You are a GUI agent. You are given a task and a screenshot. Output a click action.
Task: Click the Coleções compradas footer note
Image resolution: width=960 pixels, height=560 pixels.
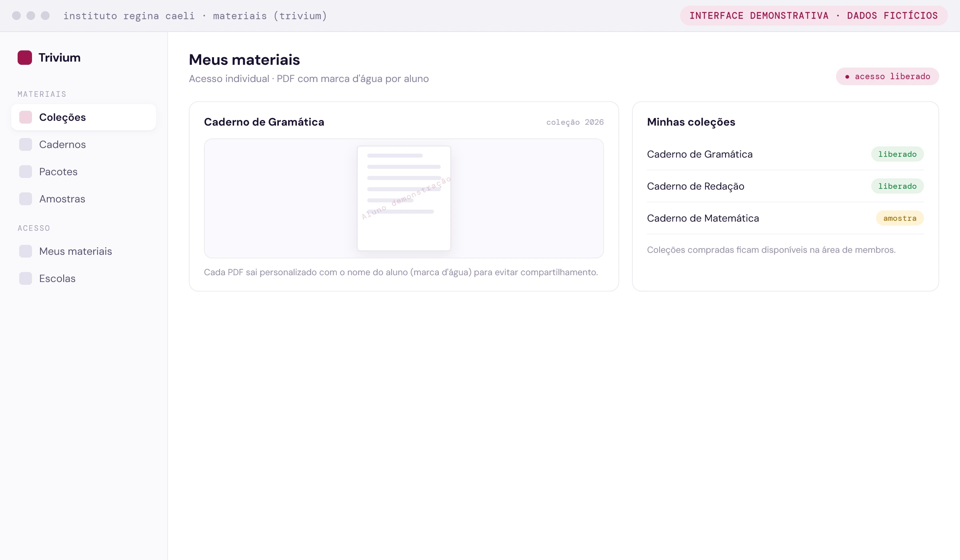pyautogui.click(x=771, y=250)
